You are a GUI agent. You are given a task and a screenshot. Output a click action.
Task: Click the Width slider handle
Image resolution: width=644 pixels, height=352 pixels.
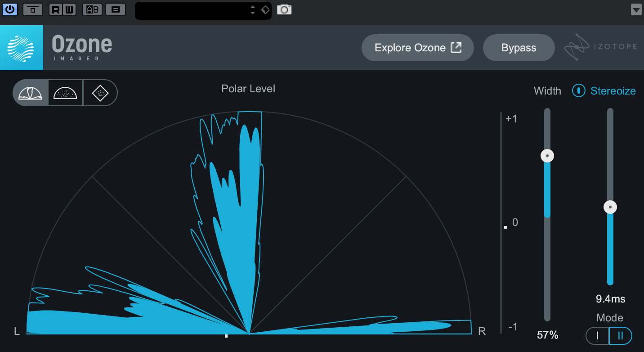(x=547, y=156)
